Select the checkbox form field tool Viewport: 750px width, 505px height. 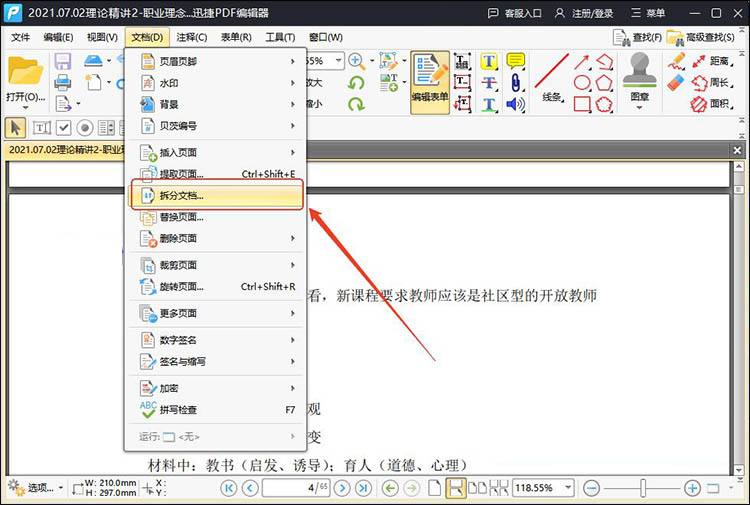[64, 128]
